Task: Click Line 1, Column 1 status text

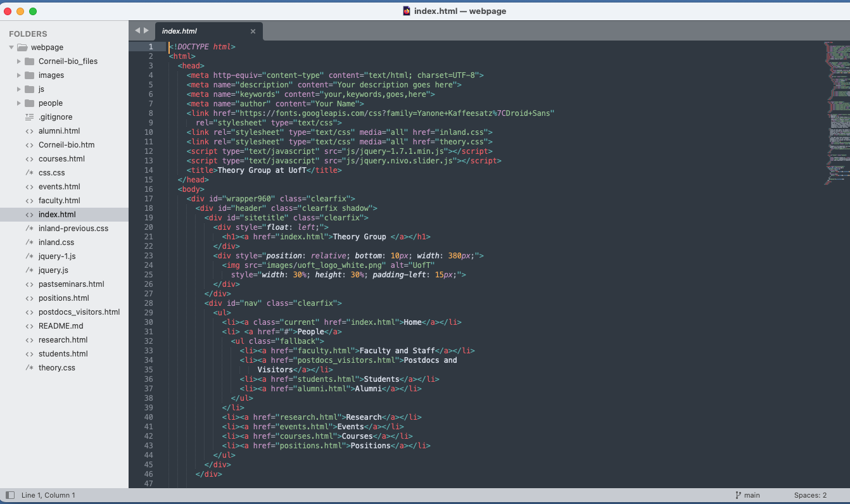Action: pos(48,495)
